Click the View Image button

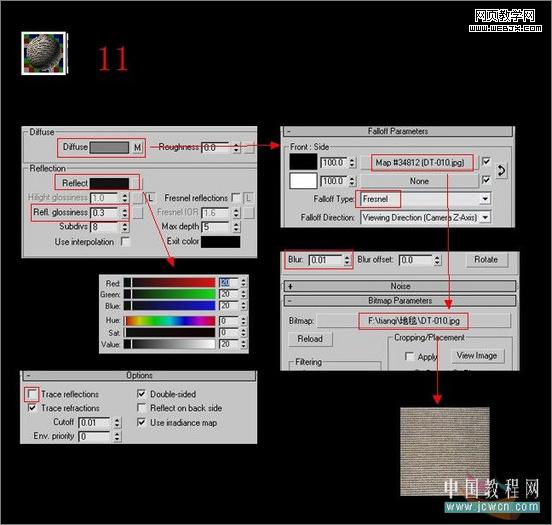(x=477, y=356)
